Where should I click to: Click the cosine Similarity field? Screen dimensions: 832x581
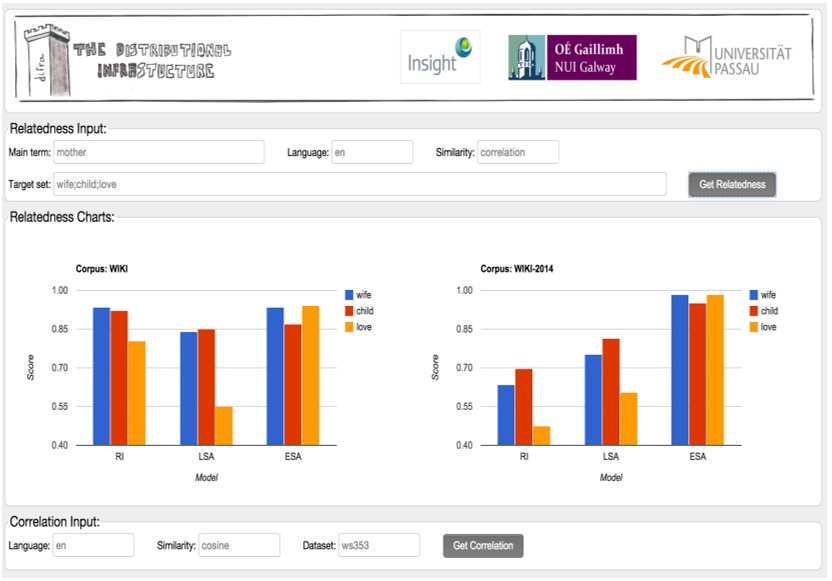click(239, 545)
